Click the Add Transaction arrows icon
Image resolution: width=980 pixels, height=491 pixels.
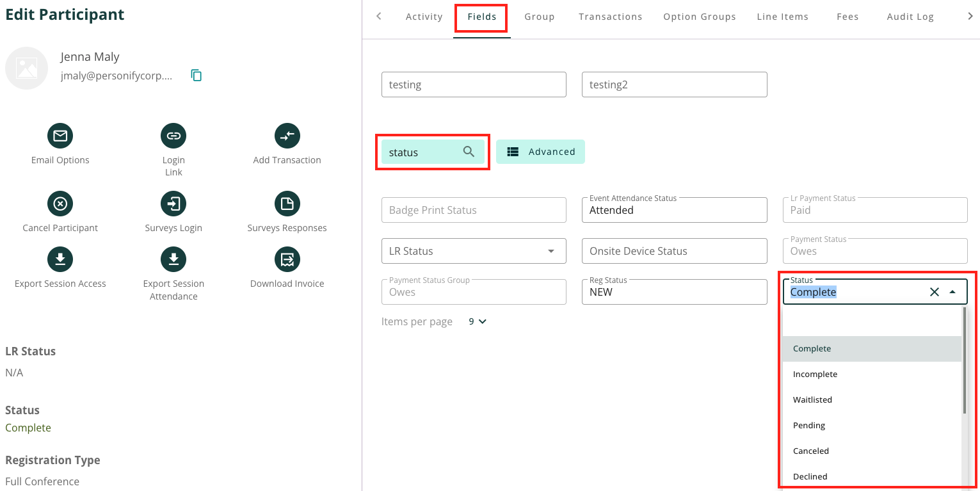point(287,136)
